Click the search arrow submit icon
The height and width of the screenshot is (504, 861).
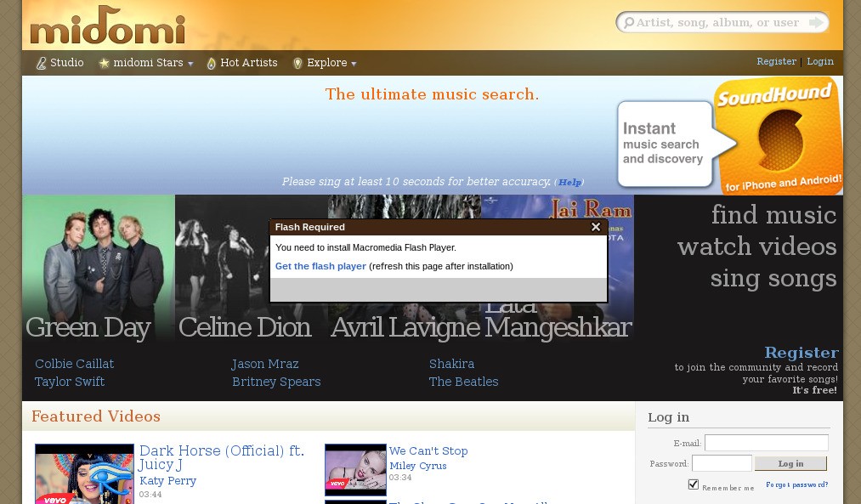(x=816, y=23)
